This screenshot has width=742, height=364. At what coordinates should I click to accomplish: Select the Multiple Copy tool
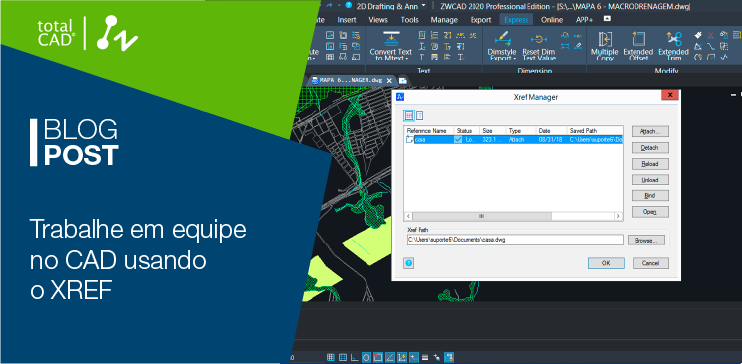pyautogui.click(x=604, y=45)
